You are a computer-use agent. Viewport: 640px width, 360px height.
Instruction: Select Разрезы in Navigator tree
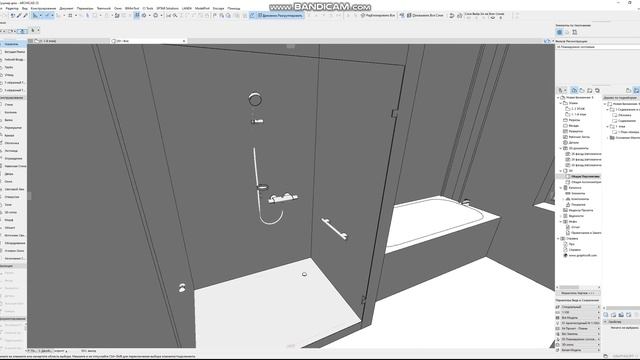point(574,120)
